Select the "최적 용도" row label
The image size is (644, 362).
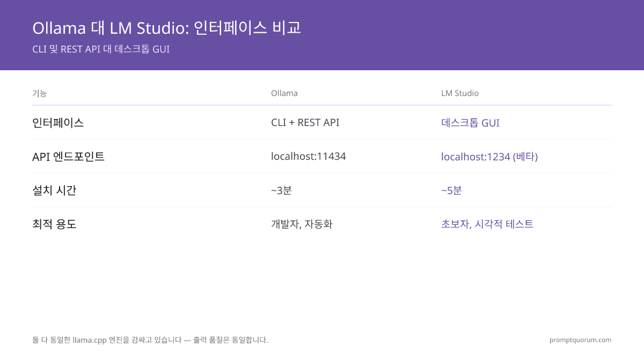tap(54, 224)
